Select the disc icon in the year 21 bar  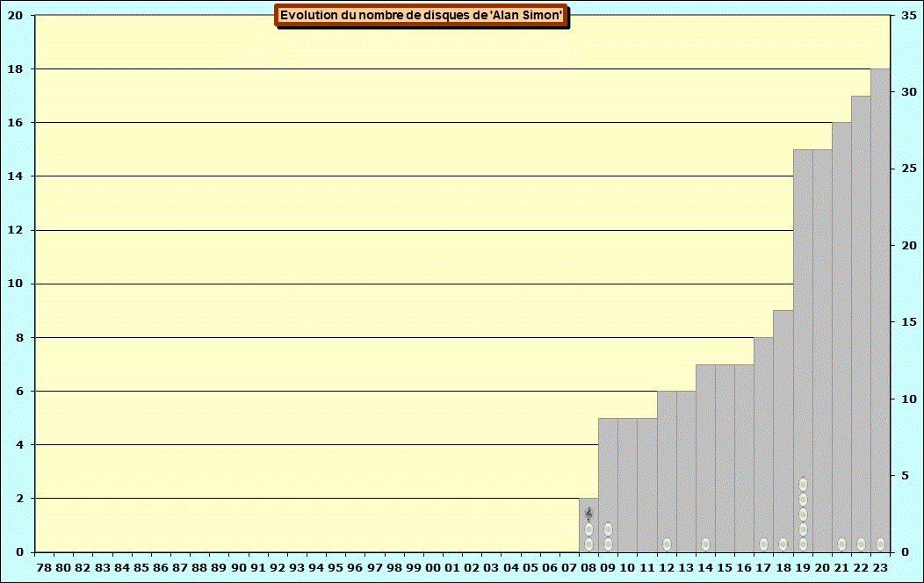841,544
